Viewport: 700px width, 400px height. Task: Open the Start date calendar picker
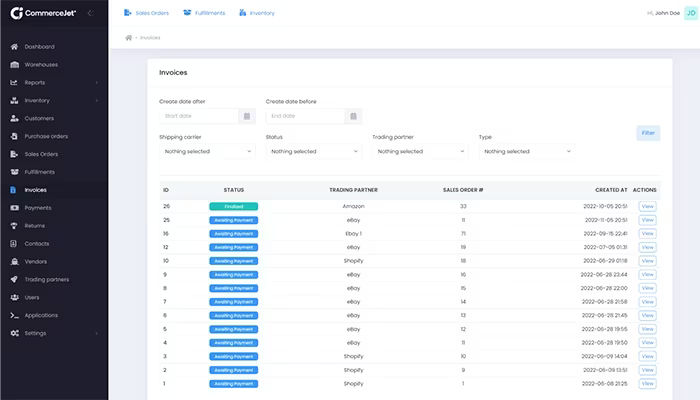pos(247,116)
